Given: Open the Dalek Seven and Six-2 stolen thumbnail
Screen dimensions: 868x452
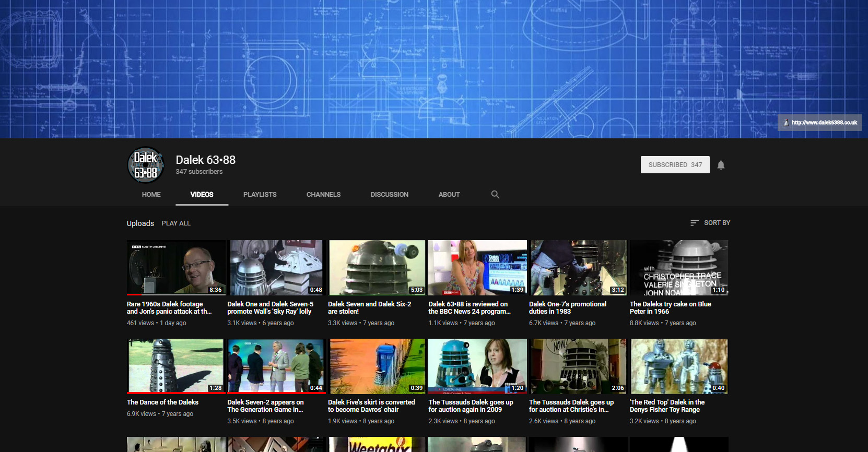Looking at the screenshot, I should point(377,268).
